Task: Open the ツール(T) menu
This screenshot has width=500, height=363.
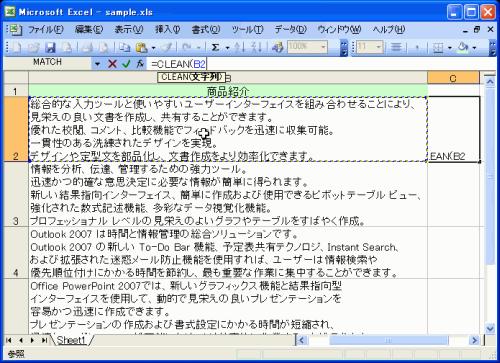Action: (247, 30)
